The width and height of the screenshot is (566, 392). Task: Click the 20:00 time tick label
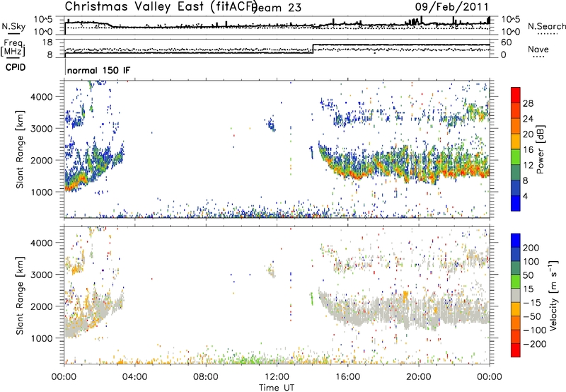pos(419,377)
